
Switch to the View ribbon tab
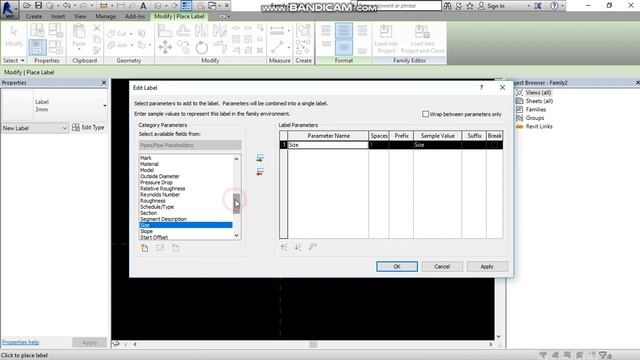click(80, 16)
